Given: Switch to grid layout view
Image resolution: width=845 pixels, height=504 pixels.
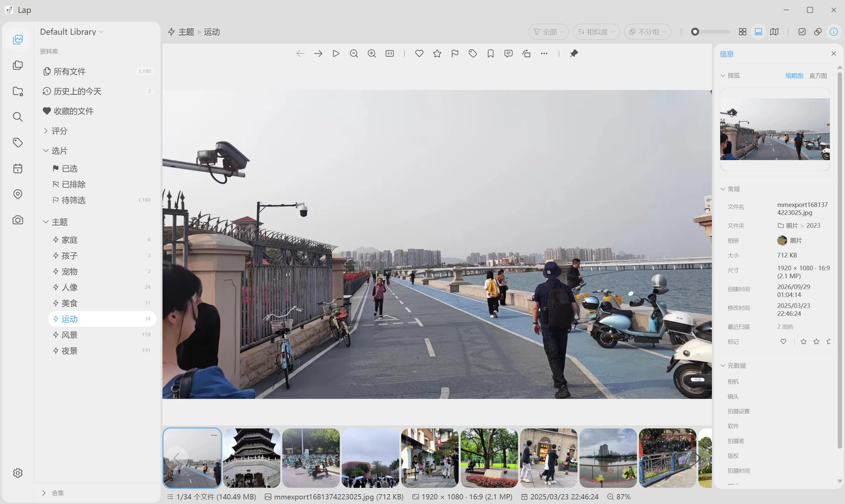Looking at the screenshot, I should [742, 32].
